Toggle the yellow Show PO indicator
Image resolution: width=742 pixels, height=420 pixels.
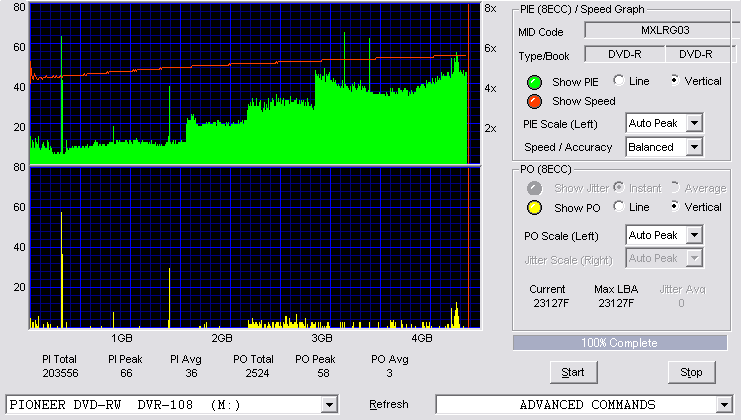[534, 208]
